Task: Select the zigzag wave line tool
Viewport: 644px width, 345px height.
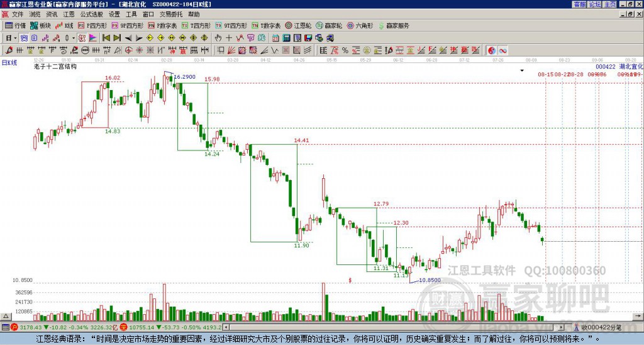Action: pos(275,50)
